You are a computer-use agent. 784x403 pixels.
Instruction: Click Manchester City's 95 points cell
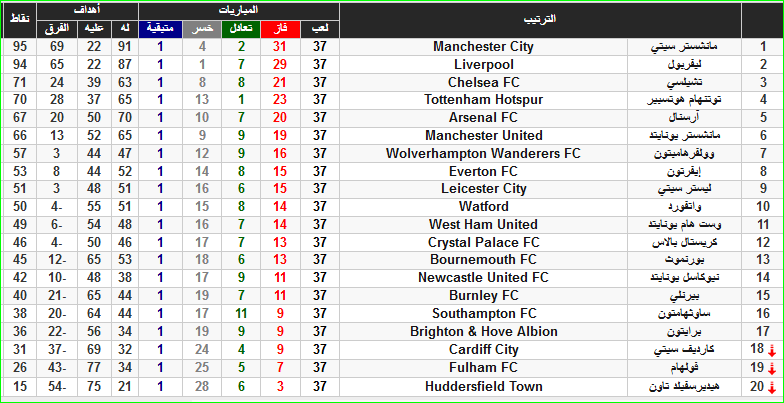tap(19, 47)
